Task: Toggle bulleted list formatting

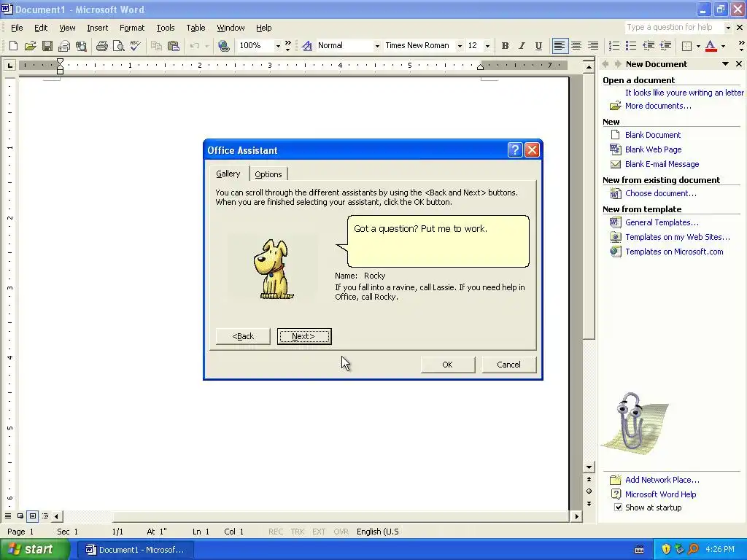Action: (631, 46)
